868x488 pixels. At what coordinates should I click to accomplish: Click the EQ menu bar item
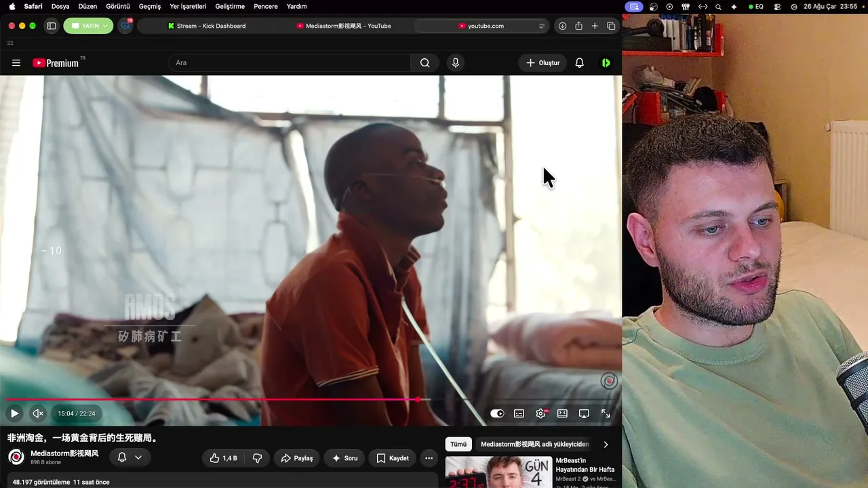pos(756,6)
